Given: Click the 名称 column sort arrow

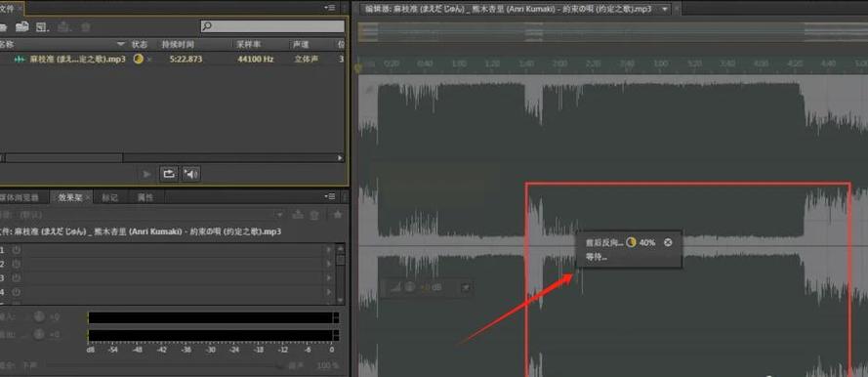Looking at the screenshot, I should (121, 44).
